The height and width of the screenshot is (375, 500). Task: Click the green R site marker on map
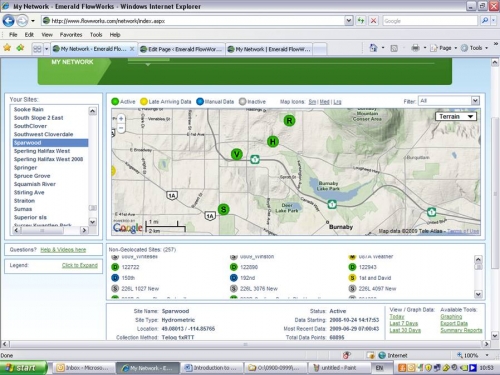[x=289, y=121]
